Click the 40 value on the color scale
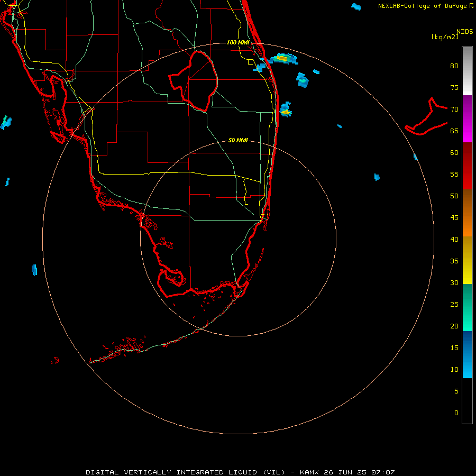 click(454, 239)
